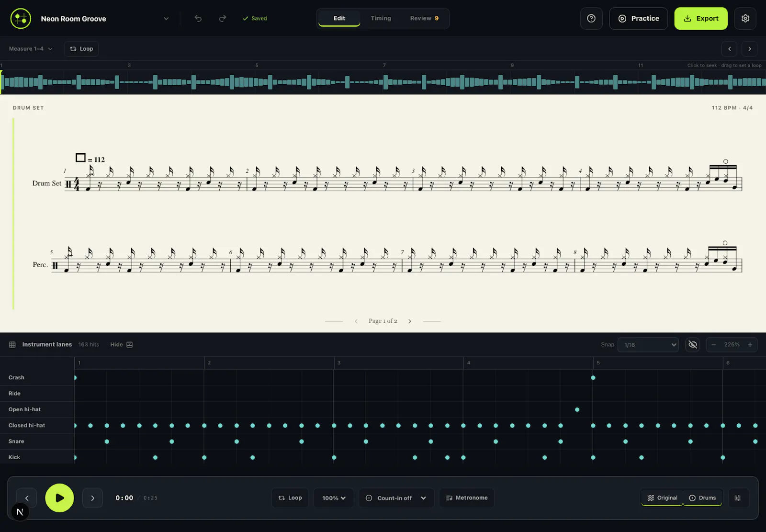Select the Open hi-hat lane
The height and width of the screenshot is (532, 766).
[x=37, y=409]
